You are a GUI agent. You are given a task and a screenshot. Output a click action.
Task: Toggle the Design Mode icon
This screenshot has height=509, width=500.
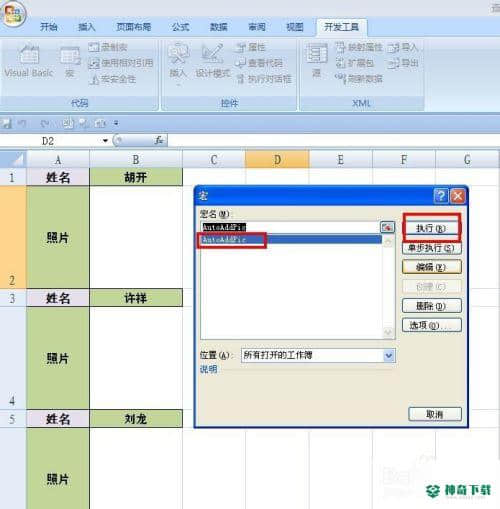(212, 54)
